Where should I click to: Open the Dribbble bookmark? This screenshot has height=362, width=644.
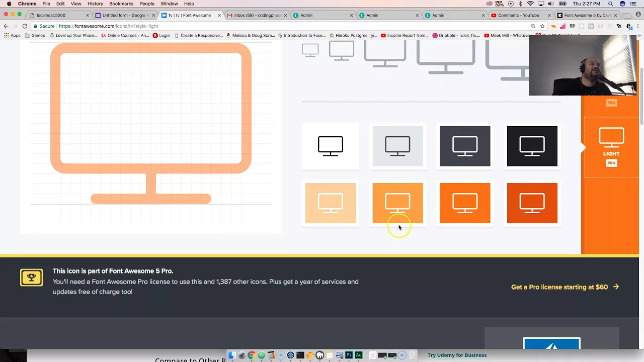[x=456, y=35]
